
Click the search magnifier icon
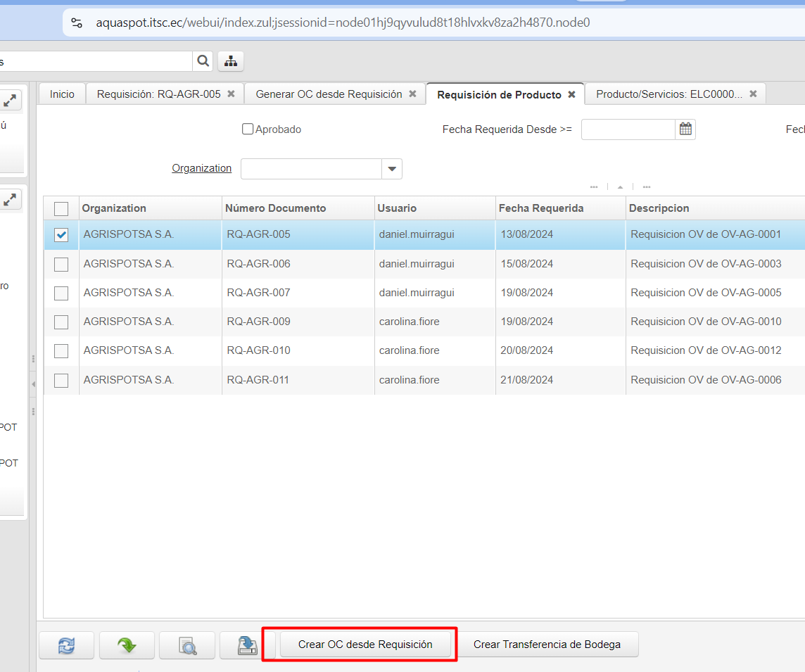click(203, 61)
